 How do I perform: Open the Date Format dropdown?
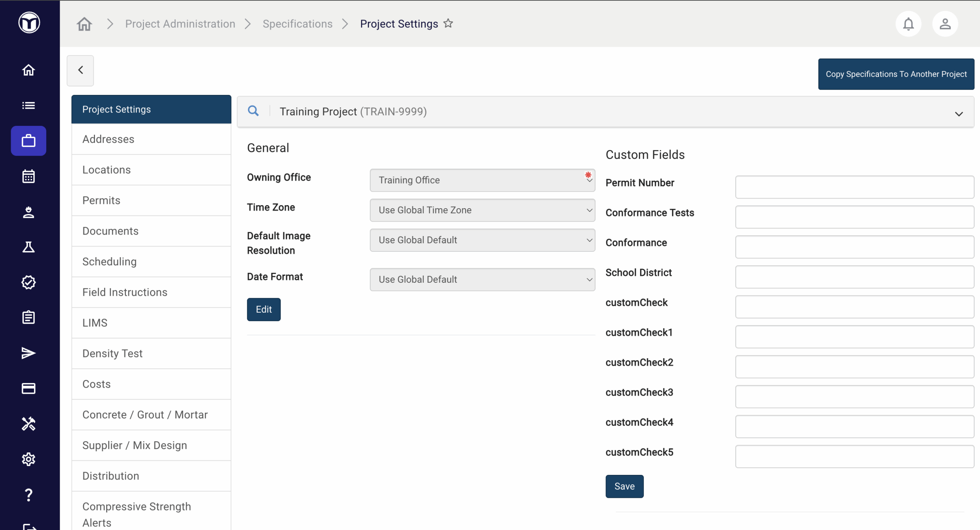pos(482,279)
